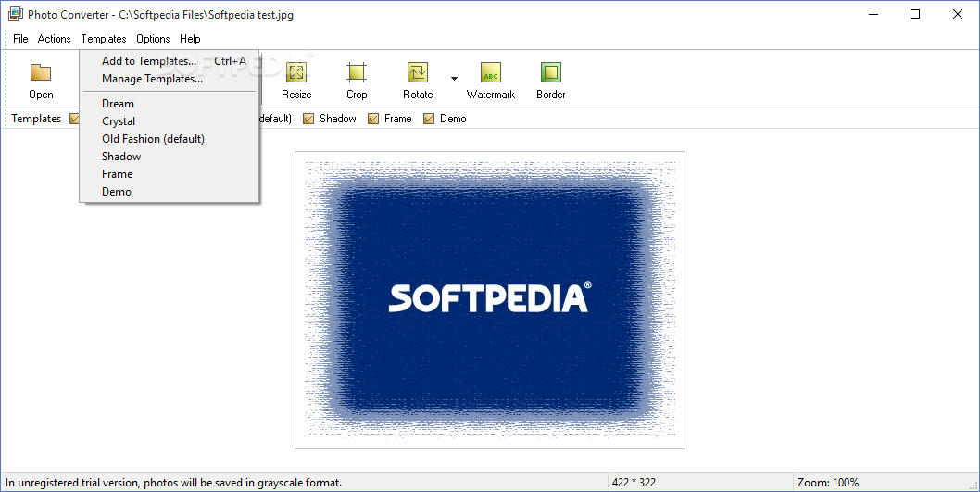Click the unregistered trial version status message
Screen dimensions: 980x492
(x=174, y=483)
